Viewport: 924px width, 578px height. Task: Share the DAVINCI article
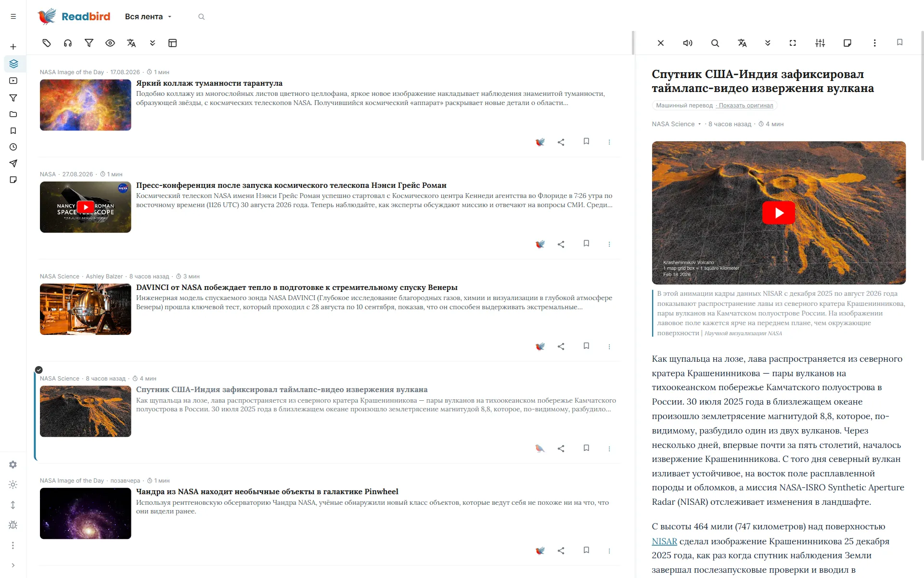561,346
